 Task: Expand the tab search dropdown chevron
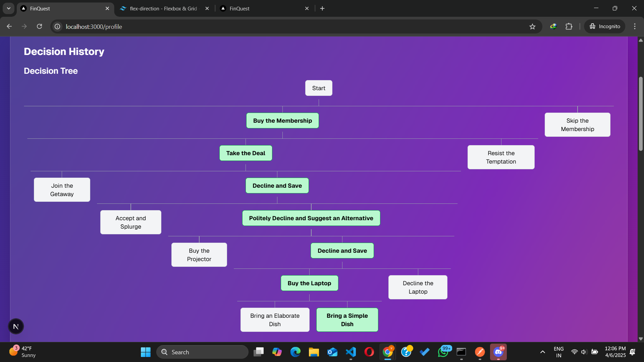[x=9, y=8]
